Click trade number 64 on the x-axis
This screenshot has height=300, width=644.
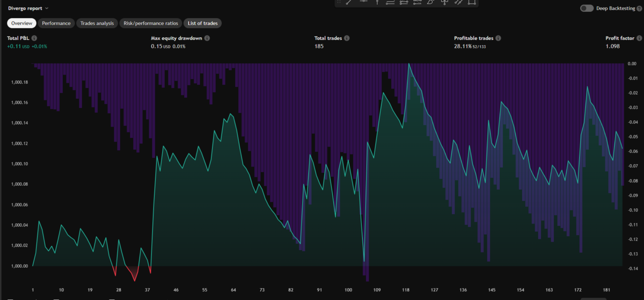pyautogui.click(x=233, y=290)
